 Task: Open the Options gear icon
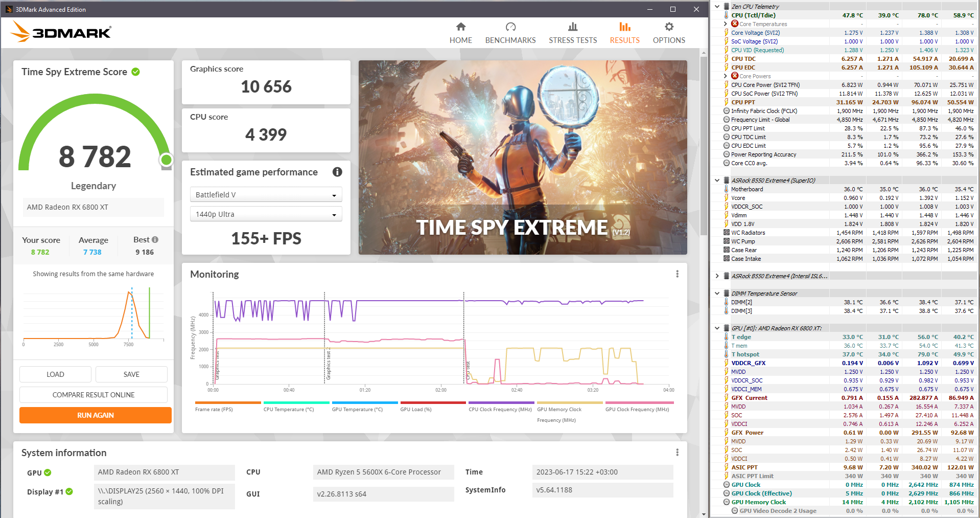click(669, 27)
